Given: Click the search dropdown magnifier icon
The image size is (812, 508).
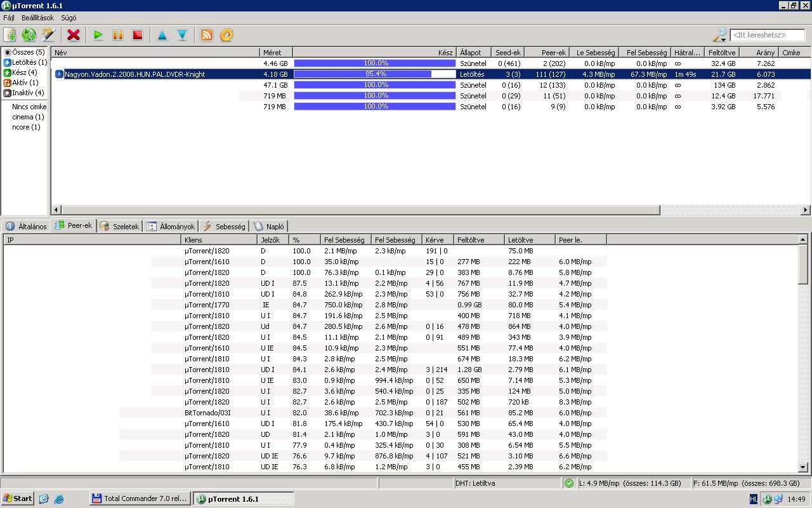Looking at the screenshot, I should pyautogui.click(x=719, y=35).
